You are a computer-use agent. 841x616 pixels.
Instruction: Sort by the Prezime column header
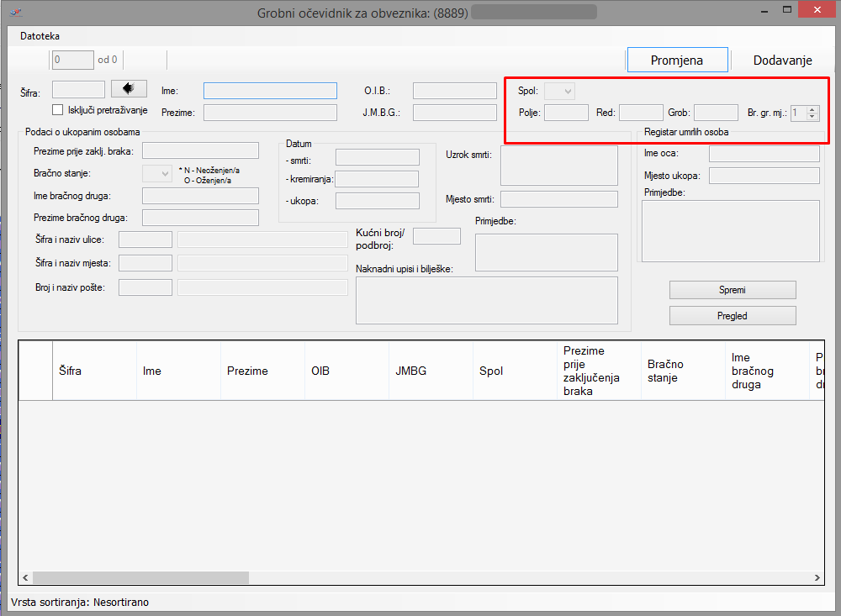pyautogui.click(x=247, y=371)
